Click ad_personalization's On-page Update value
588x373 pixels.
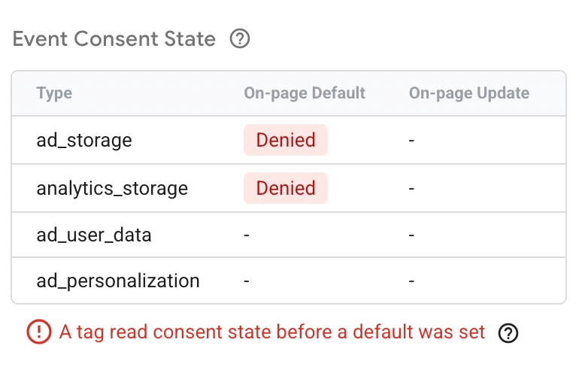click(412, 282)
